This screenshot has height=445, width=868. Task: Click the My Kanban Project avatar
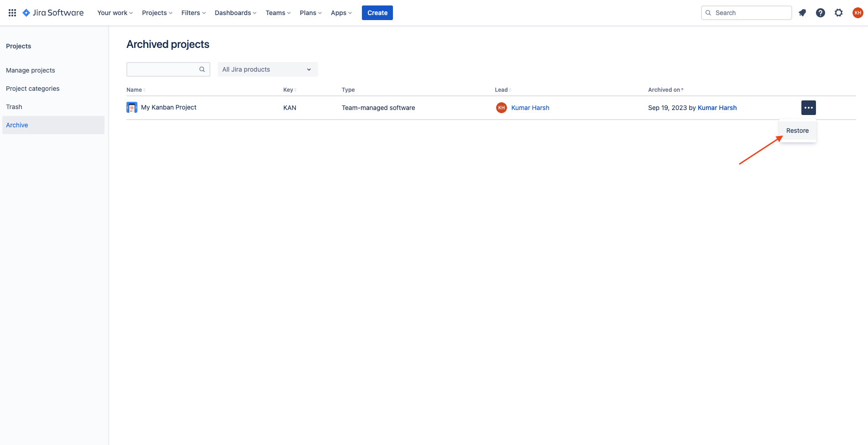click(x=132, y=107)
